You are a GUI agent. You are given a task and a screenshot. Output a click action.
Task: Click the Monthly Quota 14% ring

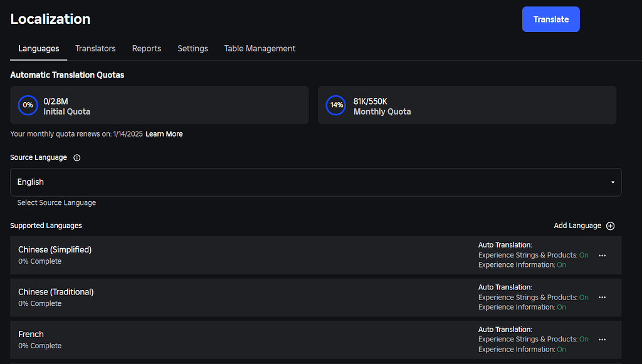337,105
